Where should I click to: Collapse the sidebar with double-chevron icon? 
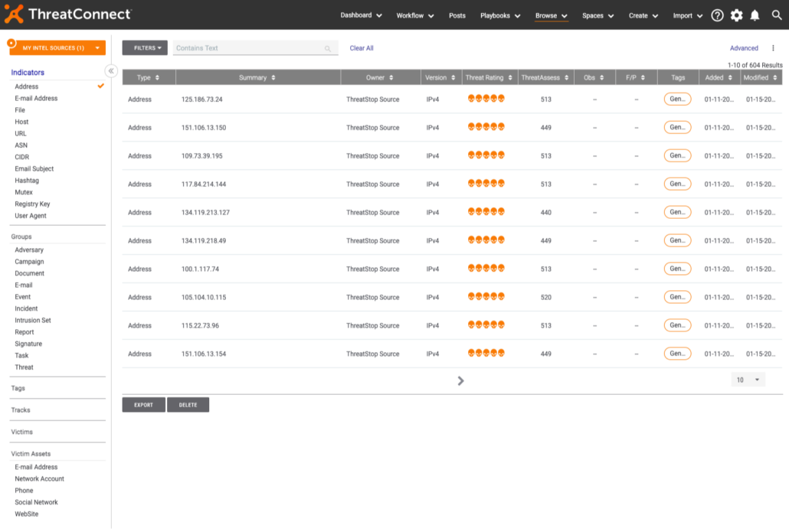tap(111, 71)
